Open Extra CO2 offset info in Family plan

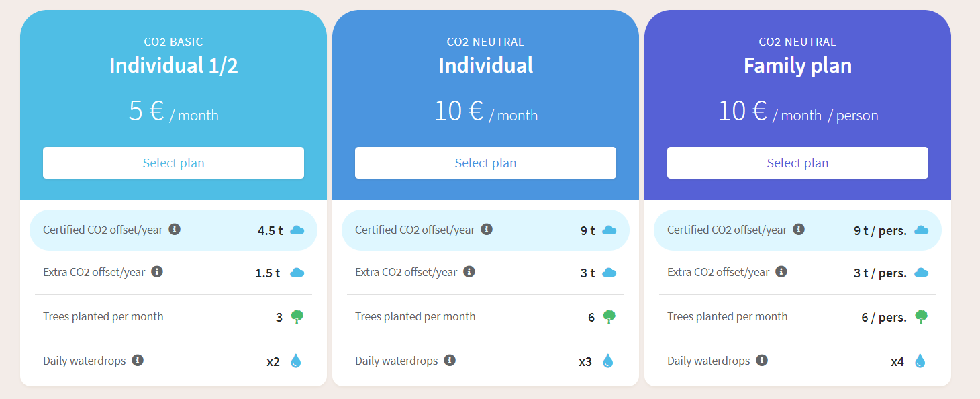coord(781,272)
